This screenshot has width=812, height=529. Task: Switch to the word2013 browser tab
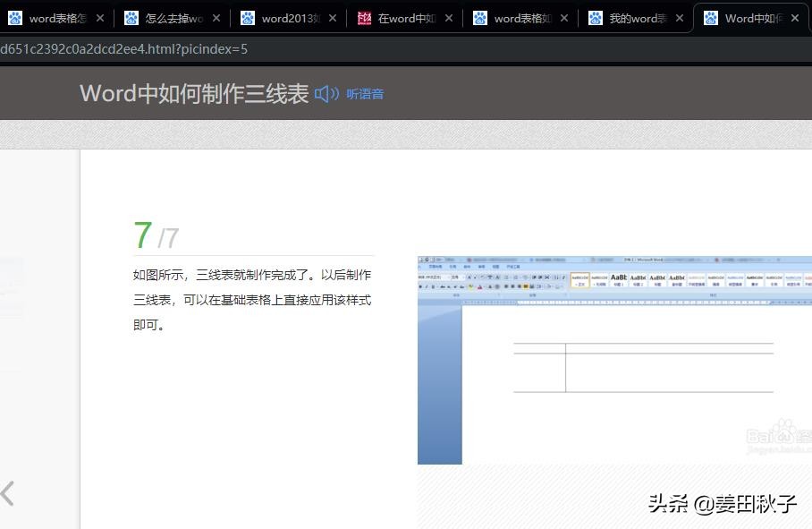pyautogui.click(x=284, y=17)
